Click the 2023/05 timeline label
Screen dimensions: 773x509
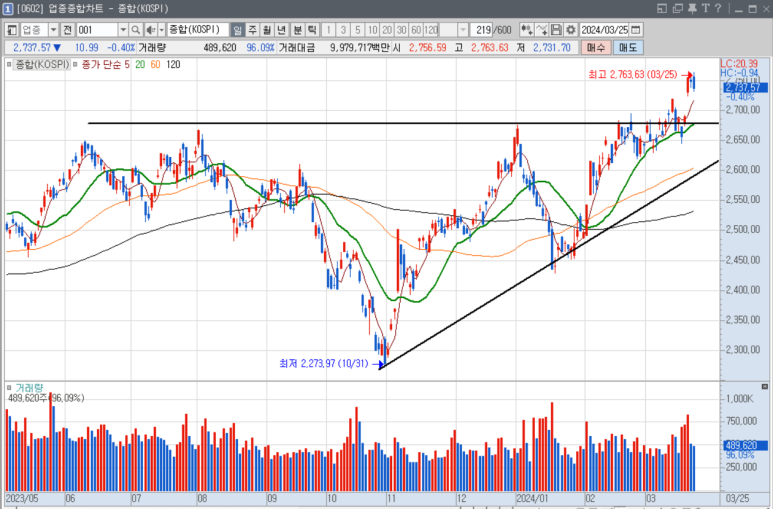point(22,498)
